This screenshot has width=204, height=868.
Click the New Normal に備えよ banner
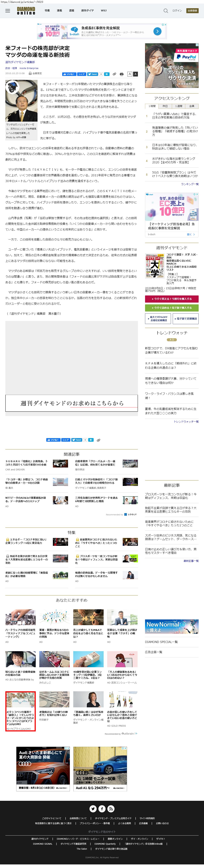171,627
